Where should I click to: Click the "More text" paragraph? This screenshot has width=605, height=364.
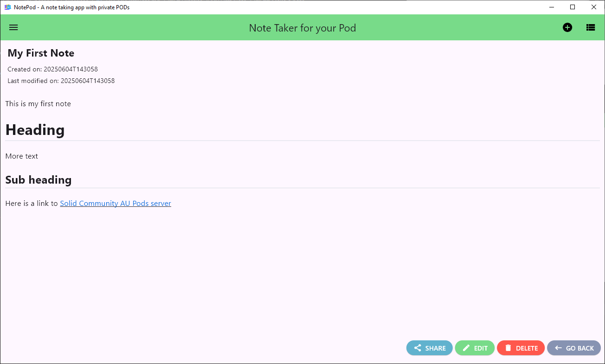click(x=22, y=156)
